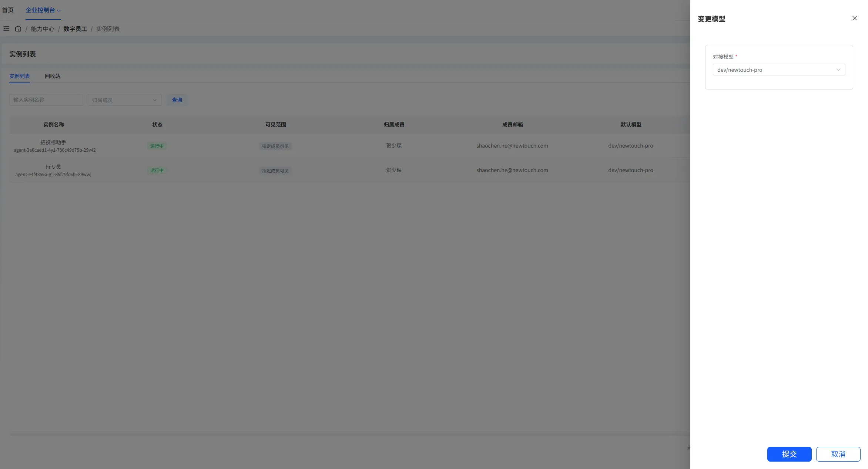Click 实例列表 in the breadcrumb
The width and height of the screenshot is (868, 469).
click(108, 29)
